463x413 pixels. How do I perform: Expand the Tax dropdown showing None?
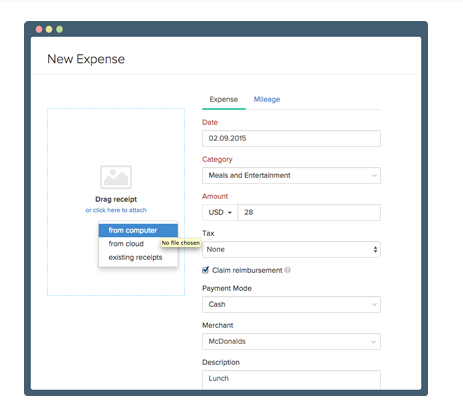(x=291, y=249)
